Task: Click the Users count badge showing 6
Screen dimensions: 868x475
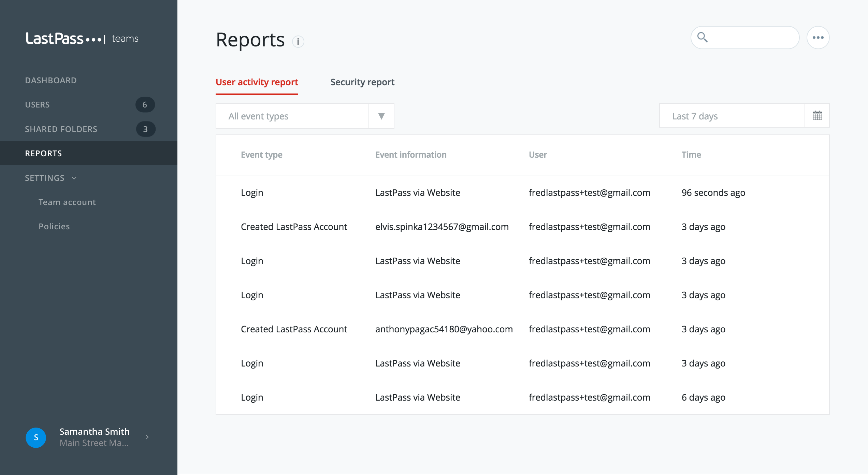Action: pyautogui.click(x=145, y=105)
